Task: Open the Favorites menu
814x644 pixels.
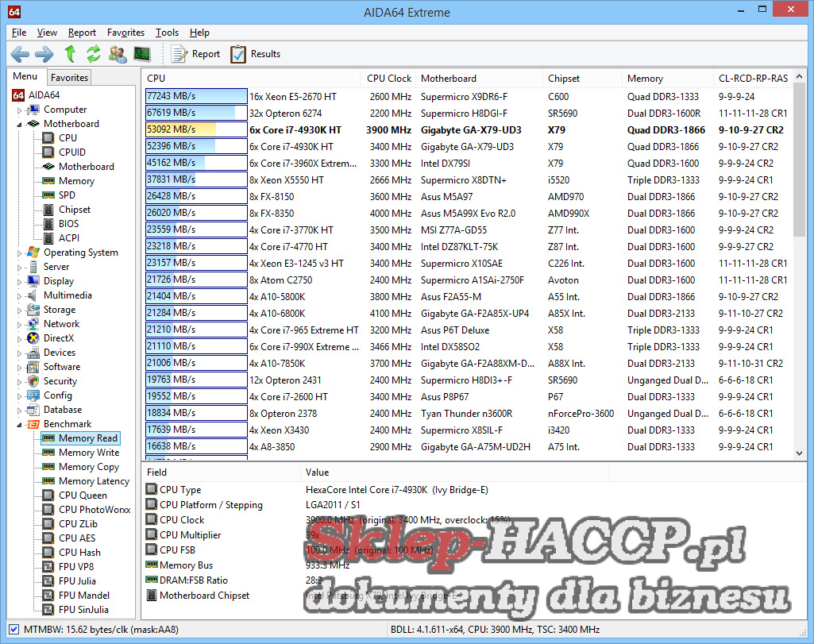Action: tap(125, 33)
